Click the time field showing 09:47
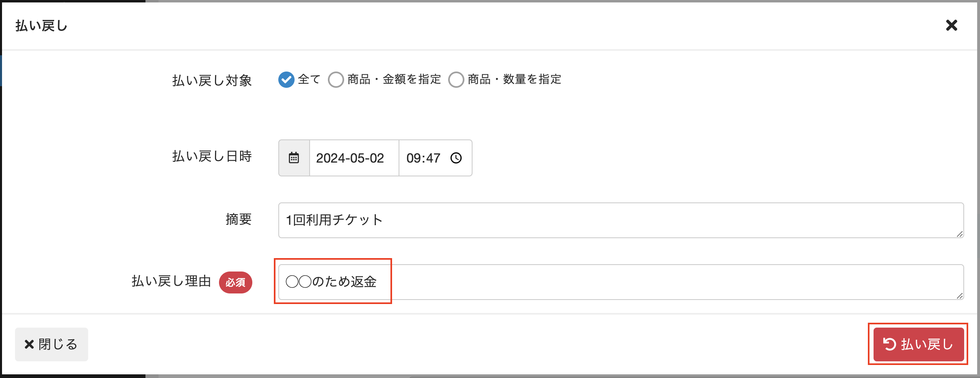This screenshot has height=378, width=980. coord(423,158)
